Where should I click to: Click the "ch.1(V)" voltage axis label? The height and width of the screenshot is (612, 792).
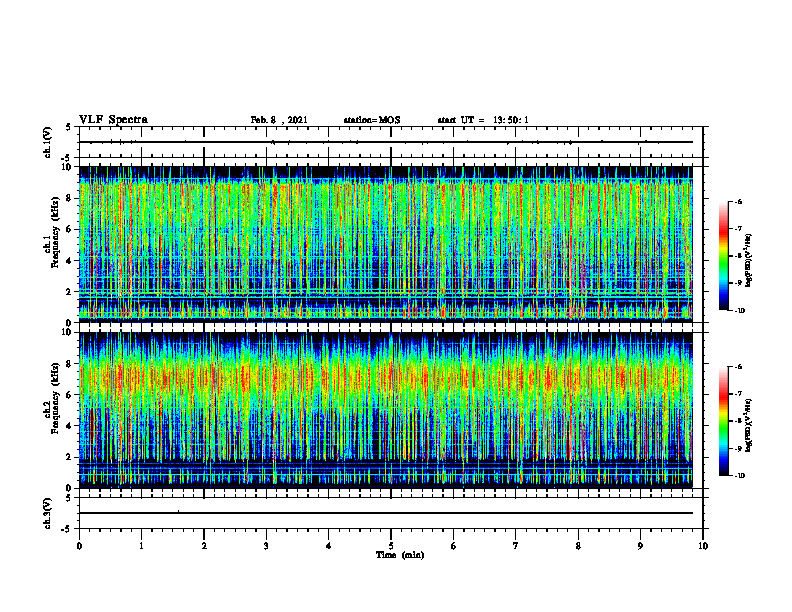(x=47, y=142)
